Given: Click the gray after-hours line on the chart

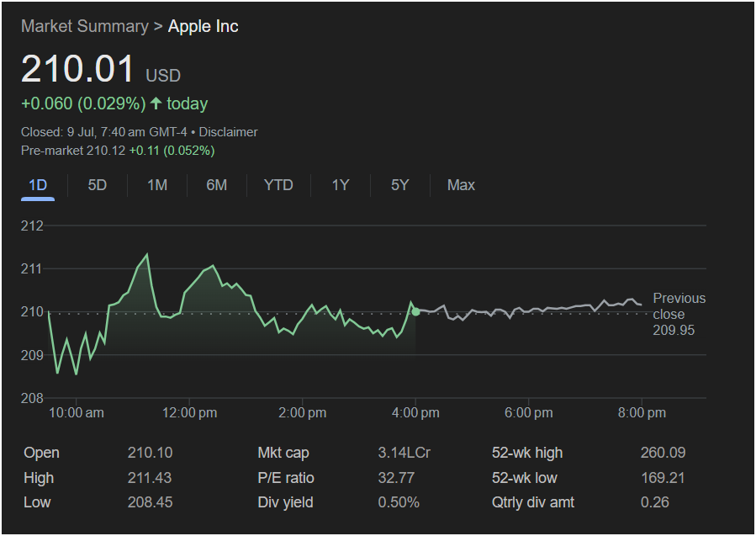Looking at the screenshot, I should click(528, 310).
